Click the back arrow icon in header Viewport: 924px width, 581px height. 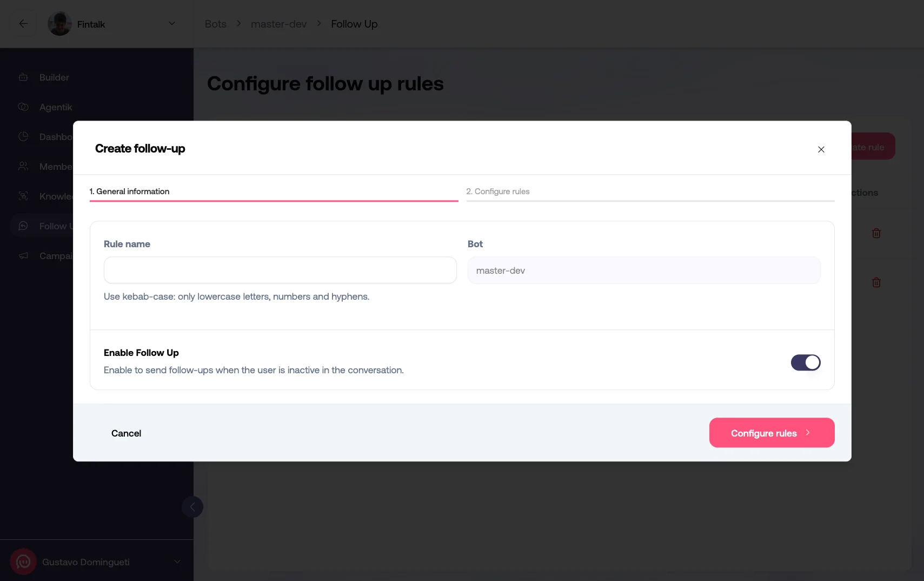coord(23,24)
